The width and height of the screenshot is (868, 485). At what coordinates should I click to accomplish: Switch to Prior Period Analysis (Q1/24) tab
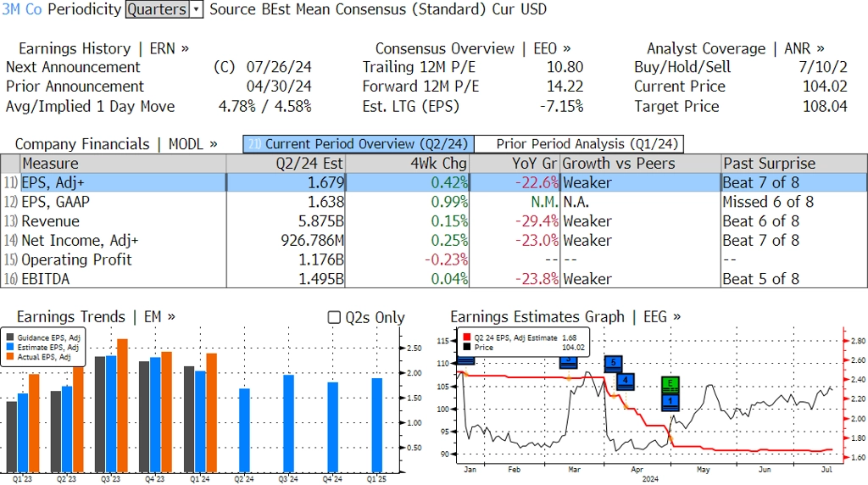coord(579,144)
